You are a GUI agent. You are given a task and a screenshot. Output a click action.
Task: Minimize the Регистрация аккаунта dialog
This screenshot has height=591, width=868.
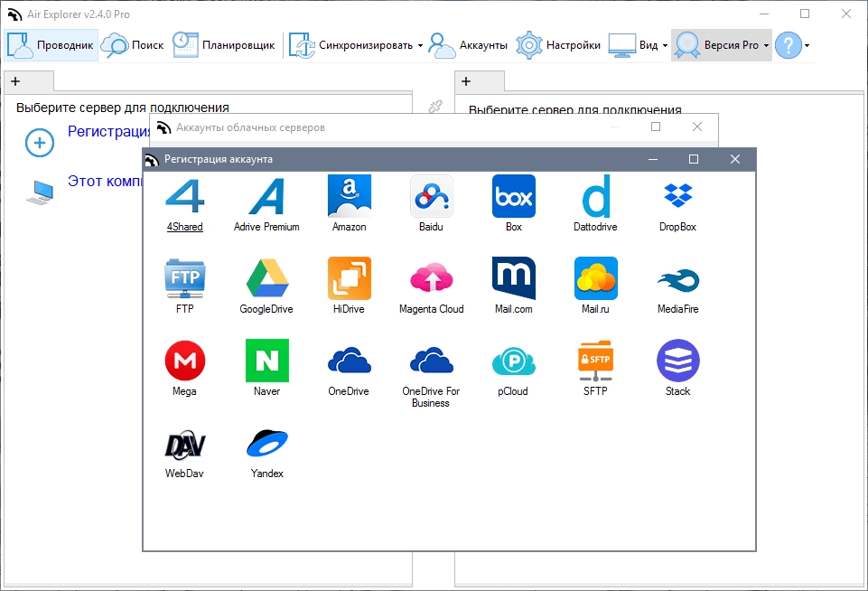coord(653,160)
